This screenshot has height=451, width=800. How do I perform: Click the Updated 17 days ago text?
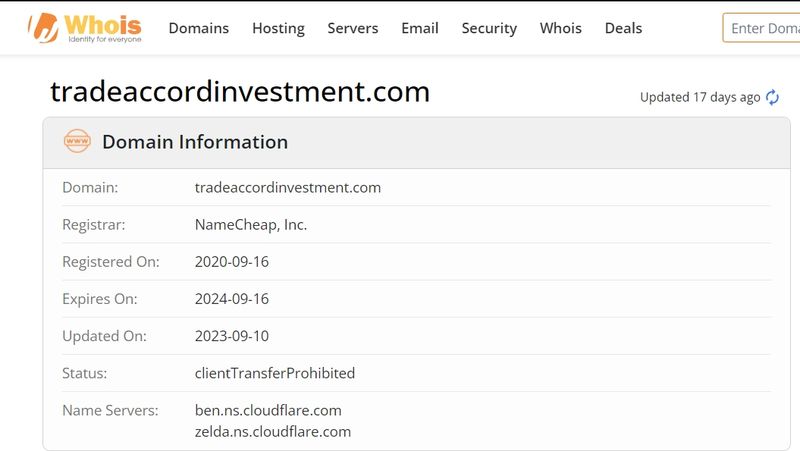[700, 97]
